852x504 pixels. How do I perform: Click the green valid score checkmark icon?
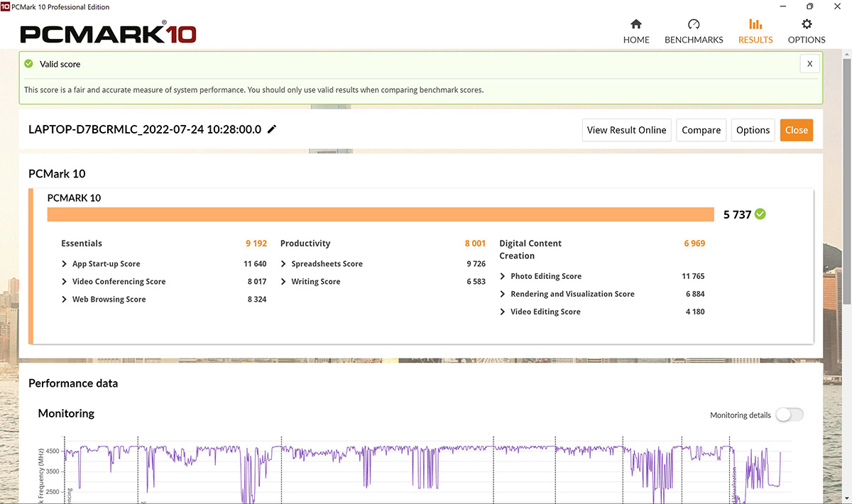(28, 64)
